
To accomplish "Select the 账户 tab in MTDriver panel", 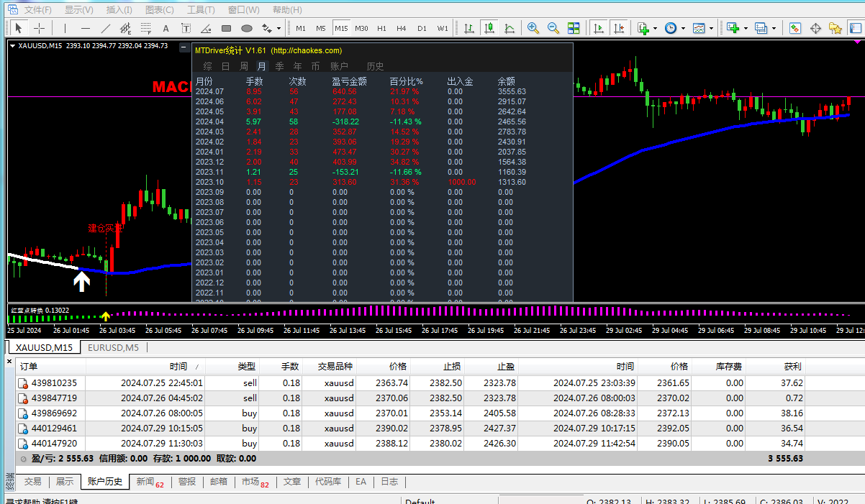I will pos(339,66).
